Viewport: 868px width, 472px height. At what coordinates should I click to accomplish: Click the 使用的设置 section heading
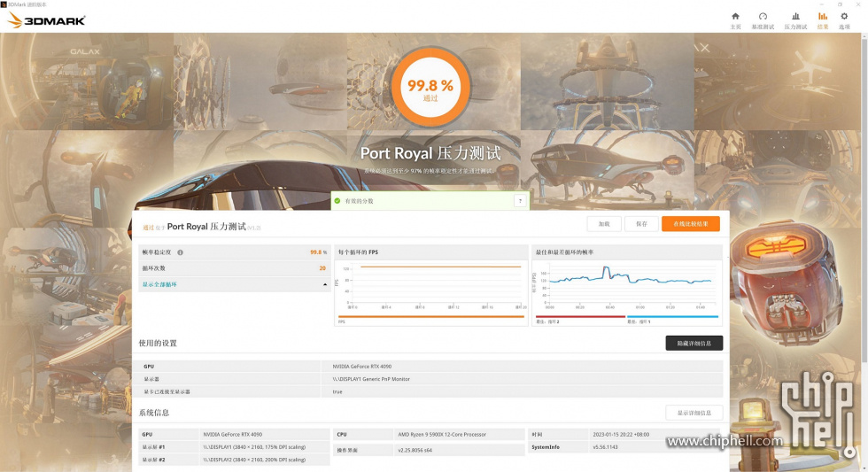[x=158, y=343]
